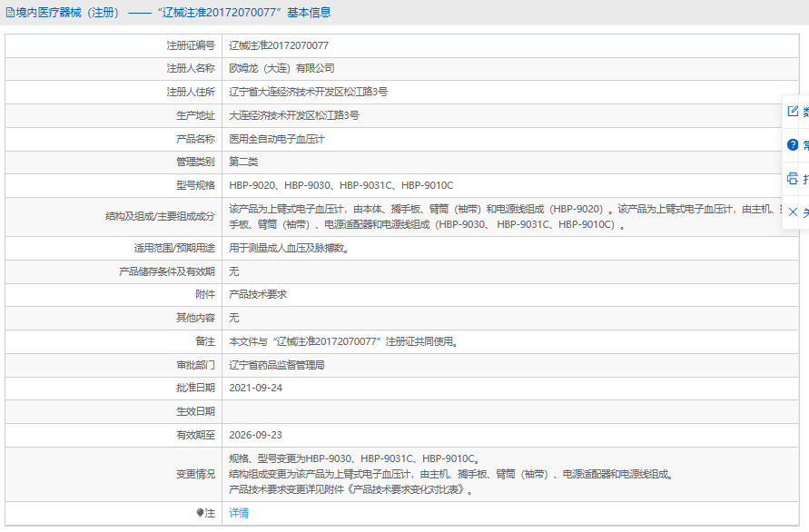
Task: Click address 辽宁省大连经济技术开发区松江路3号
Action: point(308,92)
